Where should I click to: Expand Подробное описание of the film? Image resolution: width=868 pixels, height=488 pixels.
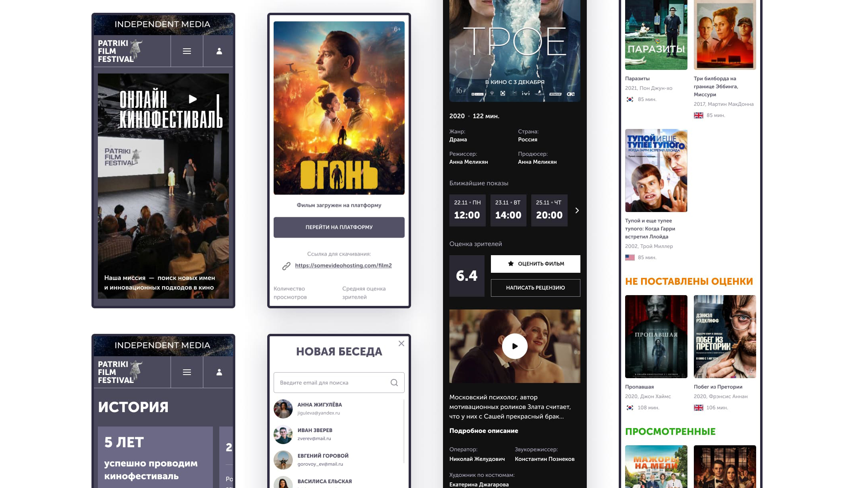pos(483,430)
